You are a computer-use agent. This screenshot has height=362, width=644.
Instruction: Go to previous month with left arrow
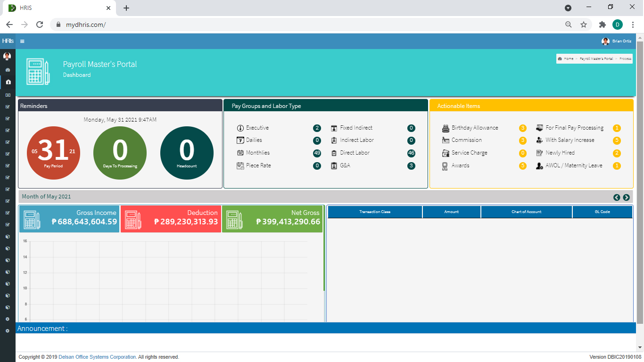[617, 197]
